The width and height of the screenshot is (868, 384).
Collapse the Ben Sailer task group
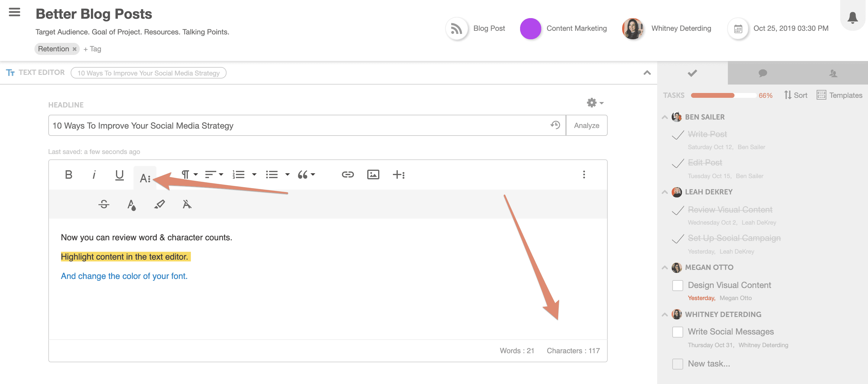[664, 117]
